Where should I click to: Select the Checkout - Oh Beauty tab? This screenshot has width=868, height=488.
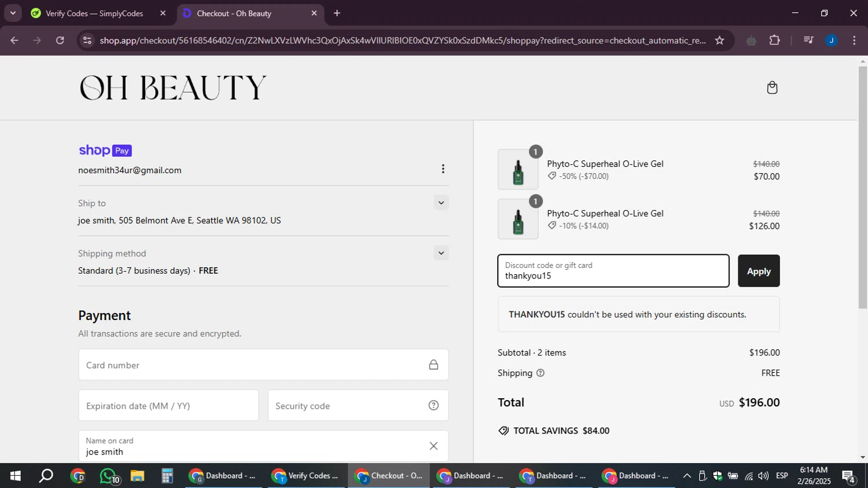click(234, 13)
